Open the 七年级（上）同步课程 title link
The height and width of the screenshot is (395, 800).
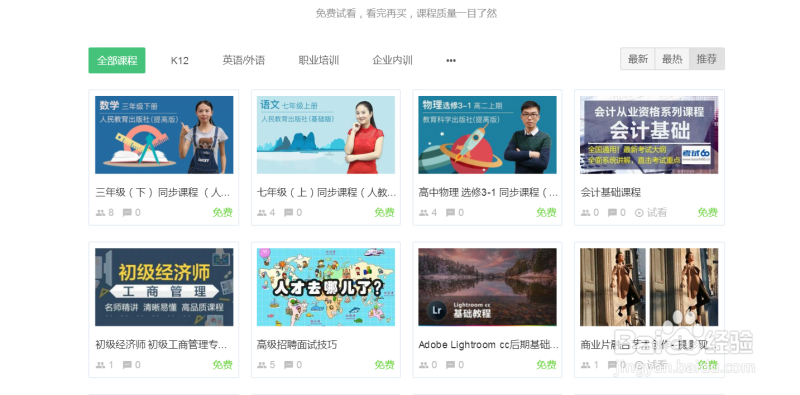click(x=327, y=192)
